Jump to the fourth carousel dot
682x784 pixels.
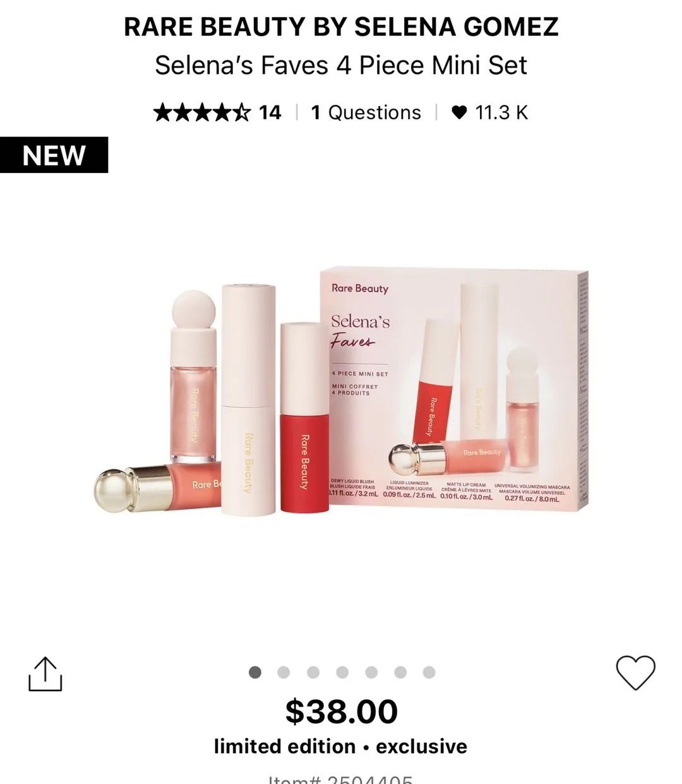point(342,672)
